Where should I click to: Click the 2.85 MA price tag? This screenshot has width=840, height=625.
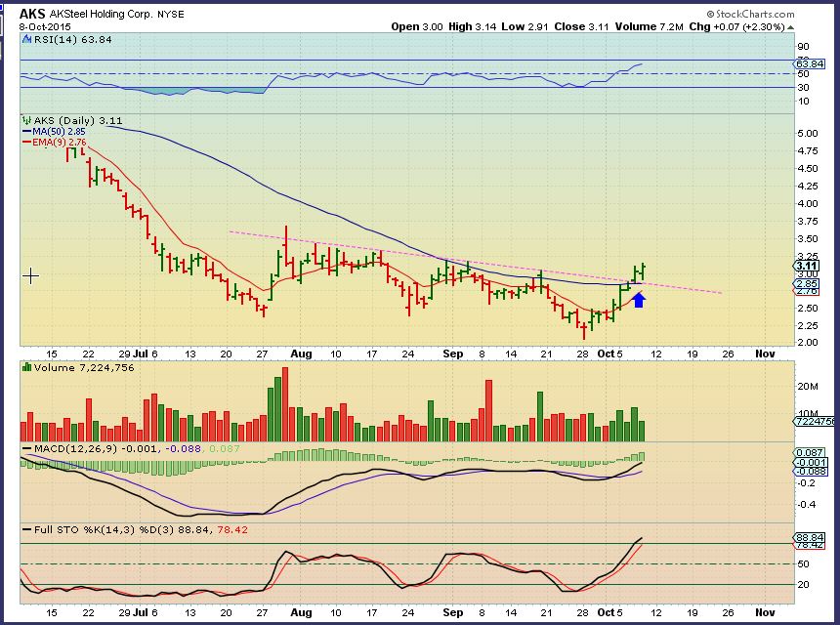[x=806, y=284]
